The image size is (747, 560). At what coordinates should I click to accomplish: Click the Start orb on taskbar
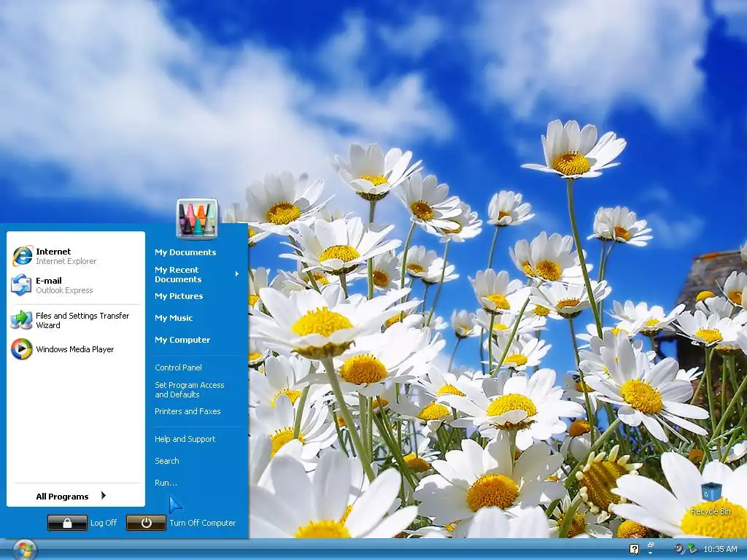tap(24, 550)
